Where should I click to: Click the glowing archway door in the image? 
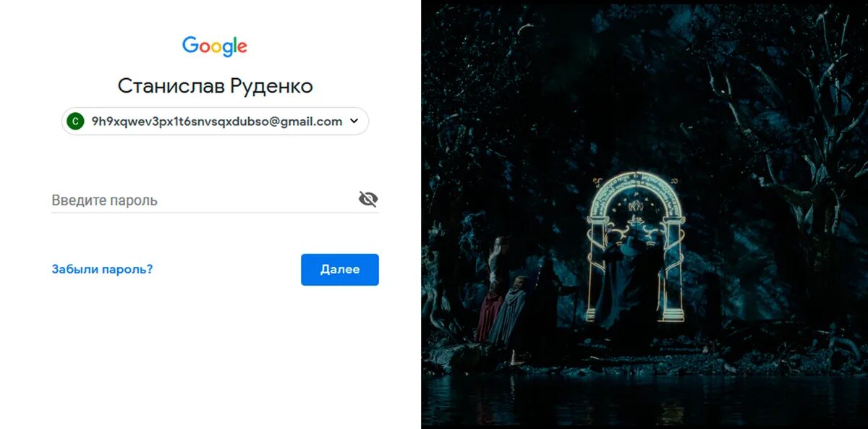point(636,246)
